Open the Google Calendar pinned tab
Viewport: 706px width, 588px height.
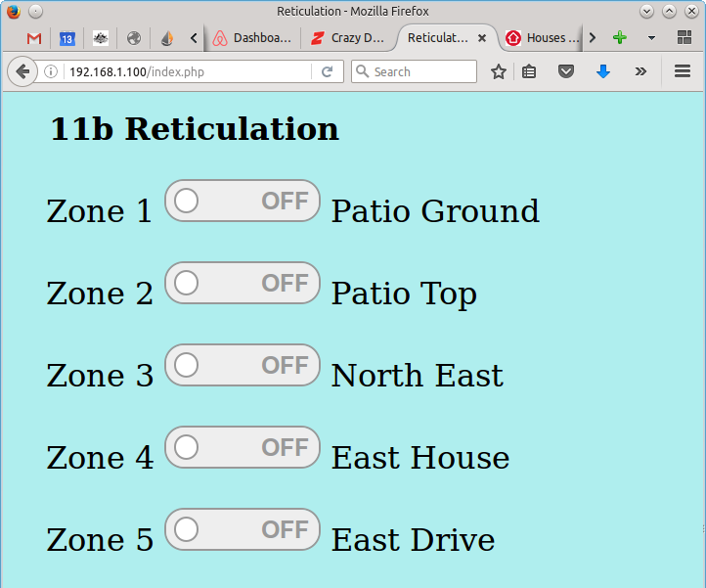pos(67,38)
